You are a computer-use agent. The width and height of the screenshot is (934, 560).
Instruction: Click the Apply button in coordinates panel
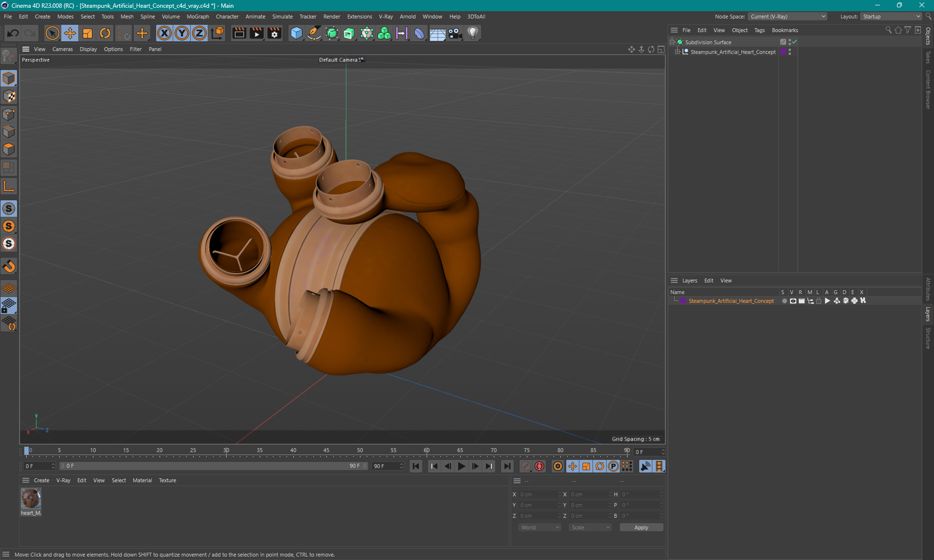click(x=641, y=527)
